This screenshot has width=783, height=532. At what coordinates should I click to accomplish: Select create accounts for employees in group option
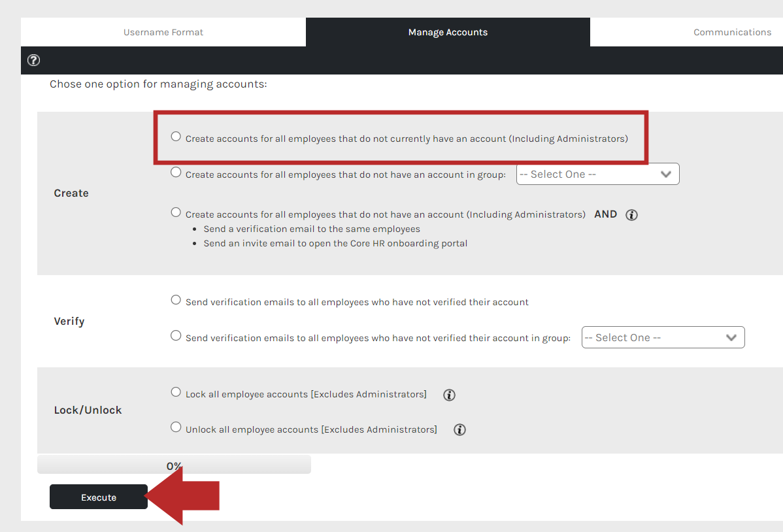(176, 173)
